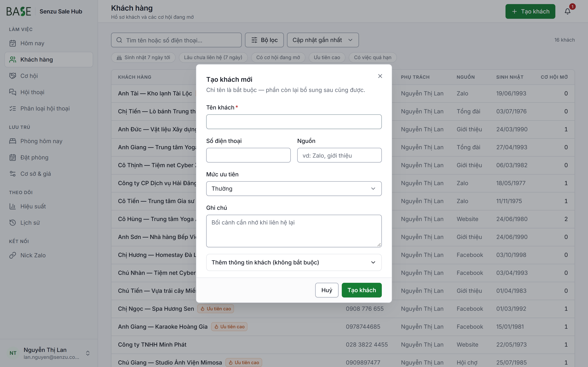588x367 pixels.
Task: Open the Mức ưu tiên dropdown
Action: tap(294, 189)
